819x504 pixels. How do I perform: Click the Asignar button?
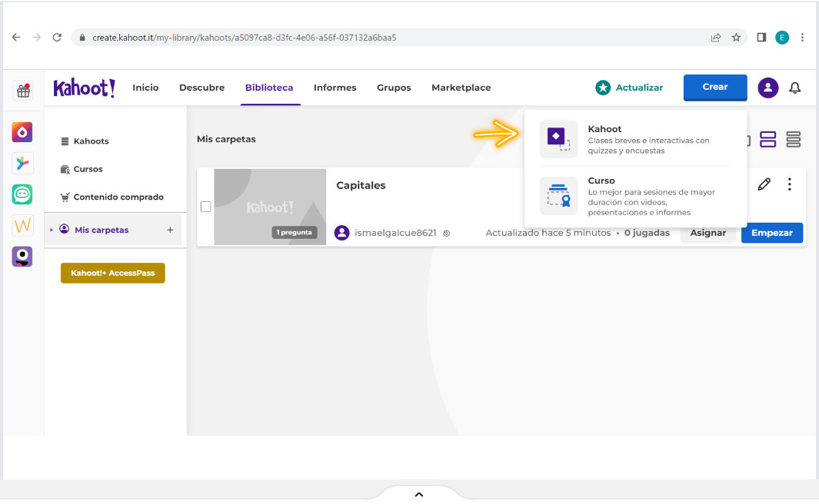pyautogui.click(x=707, y=233)
